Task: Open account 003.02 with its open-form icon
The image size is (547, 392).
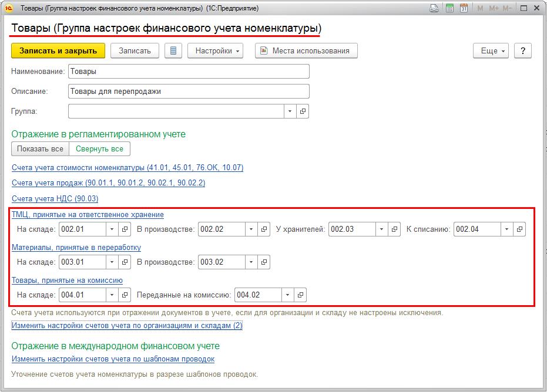Action: click(264, 262)
